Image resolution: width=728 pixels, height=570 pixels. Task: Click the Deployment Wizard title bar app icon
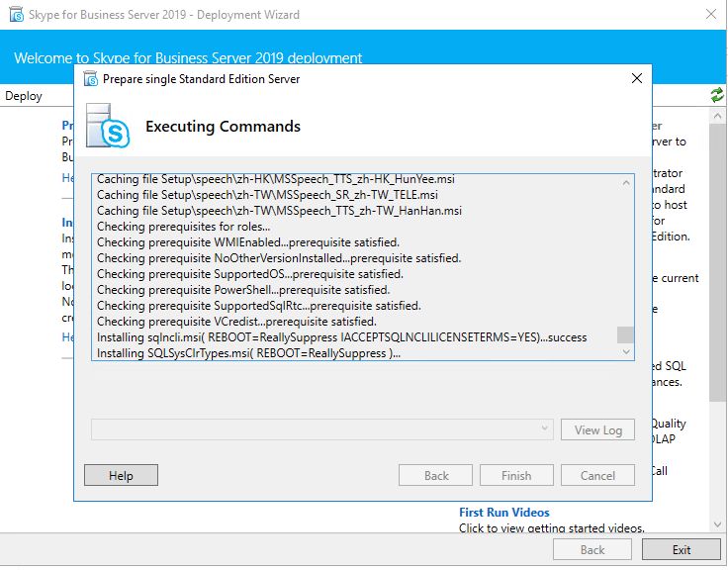coord(17,15)
